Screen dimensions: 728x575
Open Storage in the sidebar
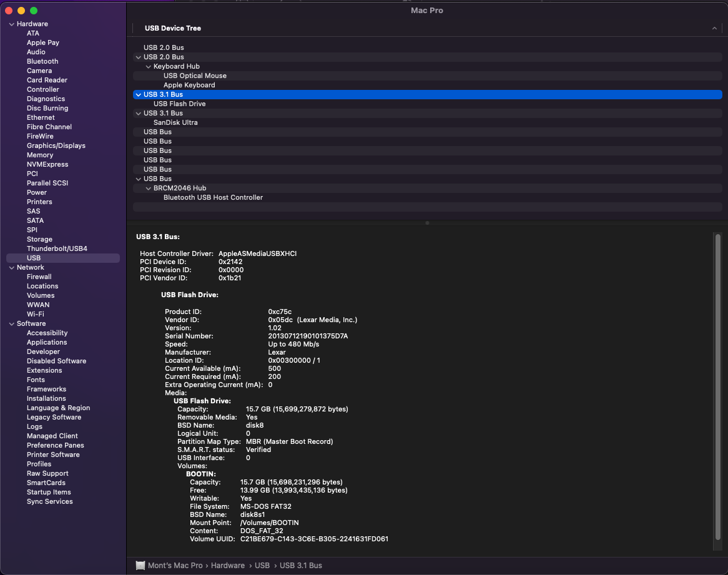[39, 240]
